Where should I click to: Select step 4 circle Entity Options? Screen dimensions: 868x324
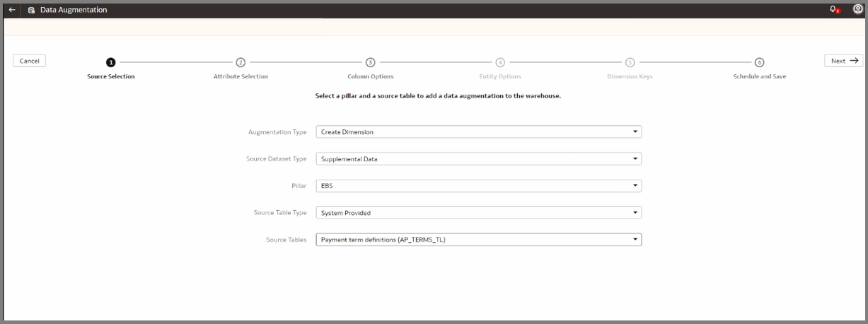click(x=500, y=62)
